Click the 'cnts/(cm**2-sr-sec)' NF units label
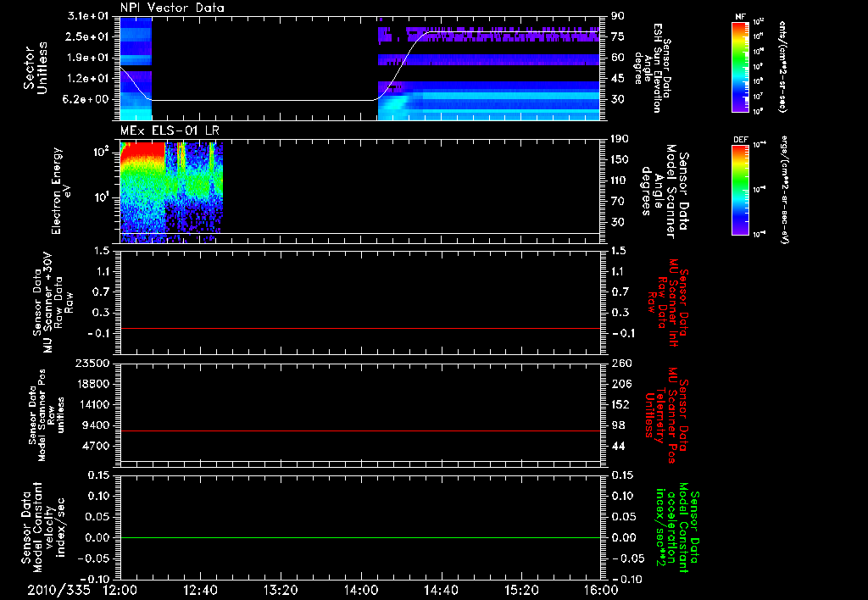Image resolution: width=868 pixels, height=600 pixels. coord(782,66)
